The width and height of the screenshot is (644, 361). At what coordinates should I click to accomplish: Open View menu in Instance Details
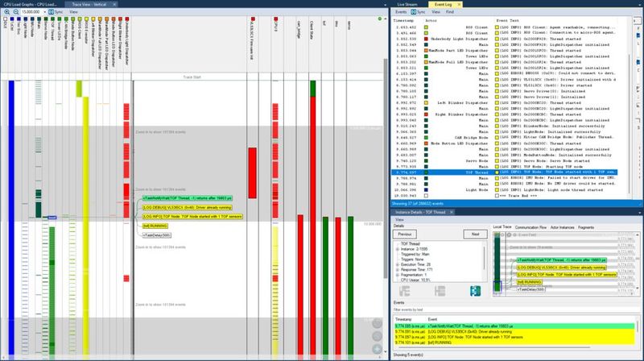[x=398, y=220]
